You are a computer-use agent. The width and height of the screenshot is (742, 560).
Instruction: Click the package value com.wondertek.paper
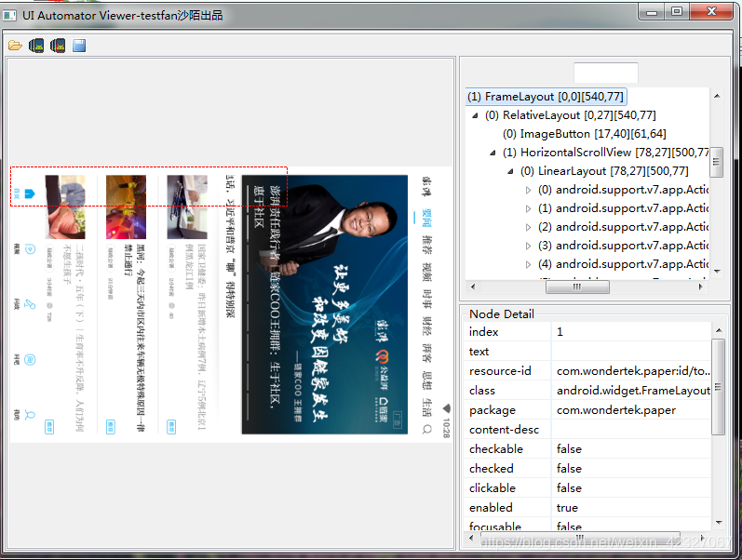(631, 410)
